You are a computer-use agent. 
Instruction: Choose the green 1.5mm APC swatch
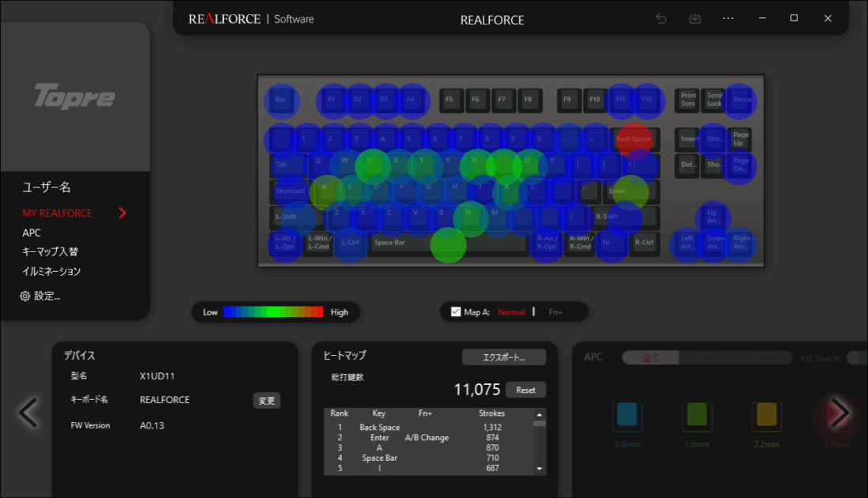[x=697, y=417]
